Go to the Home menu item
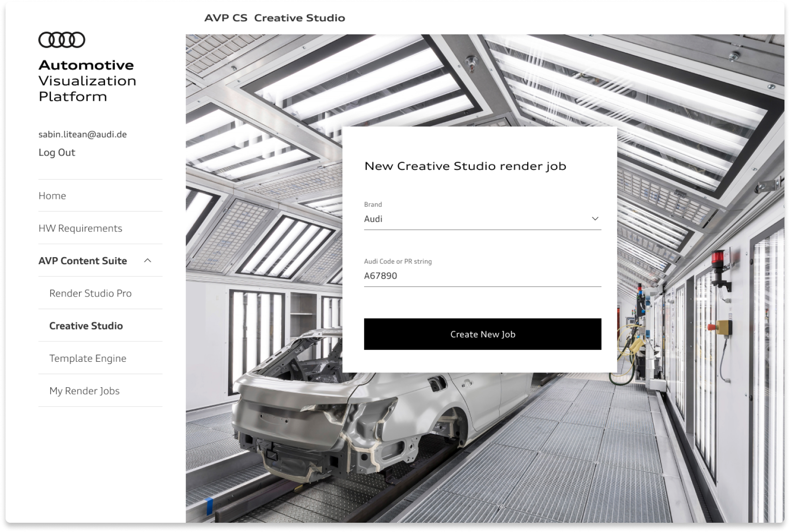The image size is (790, 532). coord(52,196)
